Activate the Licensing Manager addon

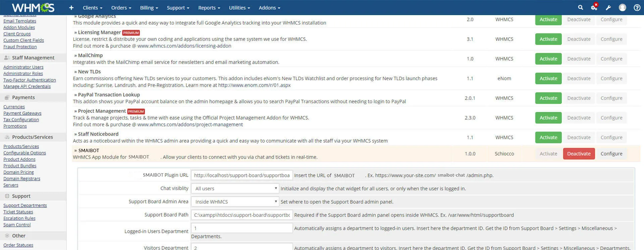click(x=548, y=39)
